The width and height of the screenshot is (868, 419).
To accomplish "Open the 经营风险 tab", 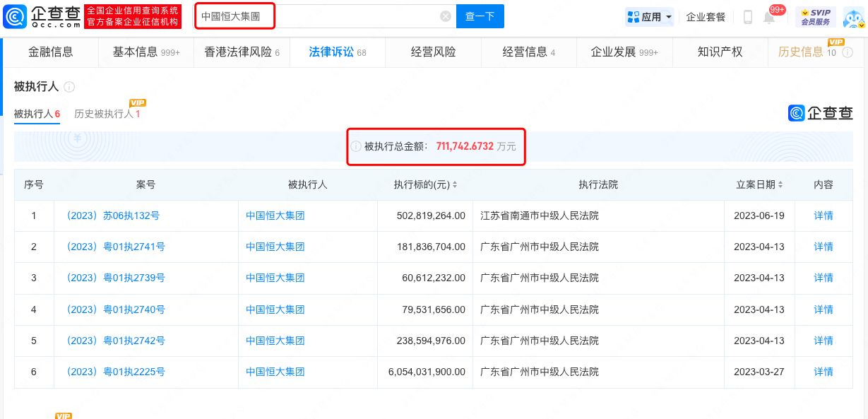I will coord(434,52).
